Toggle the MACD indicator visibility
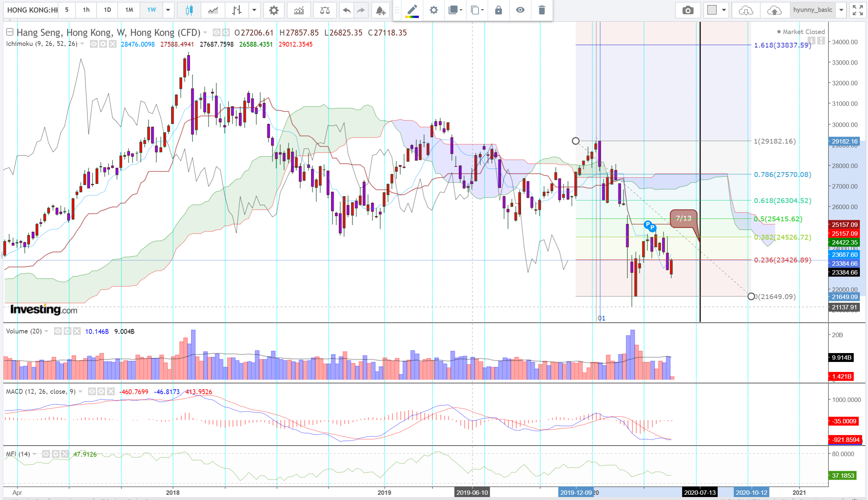 92,392
